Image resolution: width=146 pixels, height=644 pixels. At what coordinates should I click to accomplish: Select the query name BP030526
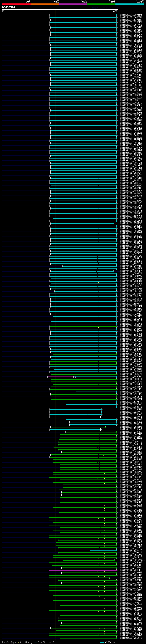pyautogui.click(x=8, y=8)
